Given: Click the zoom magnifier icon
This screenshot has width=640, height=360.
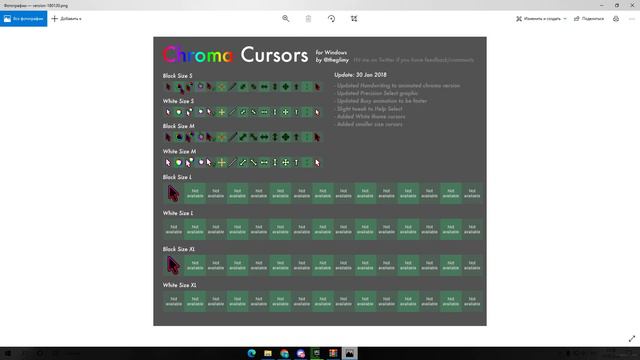Looking at the screenshot, I should pos(286,19).
